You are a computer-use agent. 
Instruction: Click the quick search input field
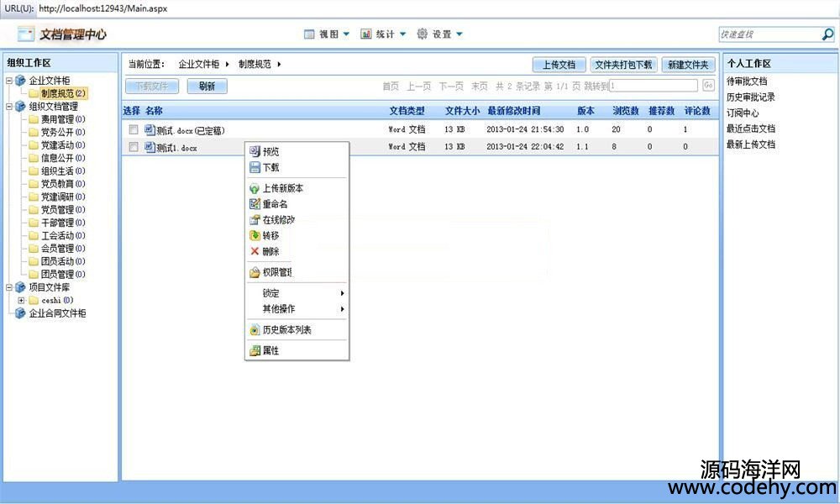(x=769, y=34)
